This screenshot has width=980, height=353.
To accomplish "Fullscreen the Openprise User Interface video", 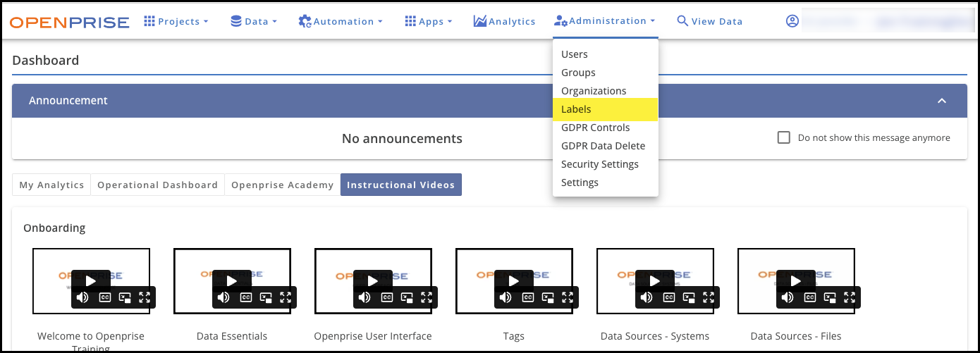I will 427,297.
